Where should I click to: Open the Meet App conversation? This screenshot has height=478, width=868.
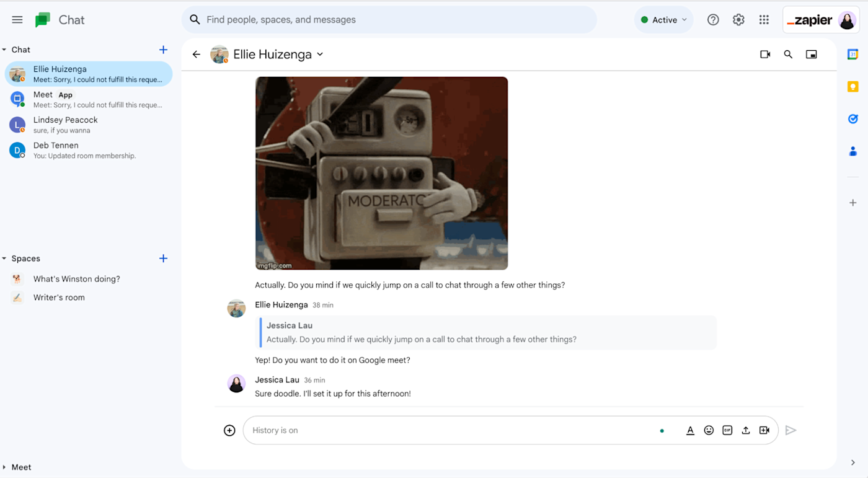pos(89,99)
